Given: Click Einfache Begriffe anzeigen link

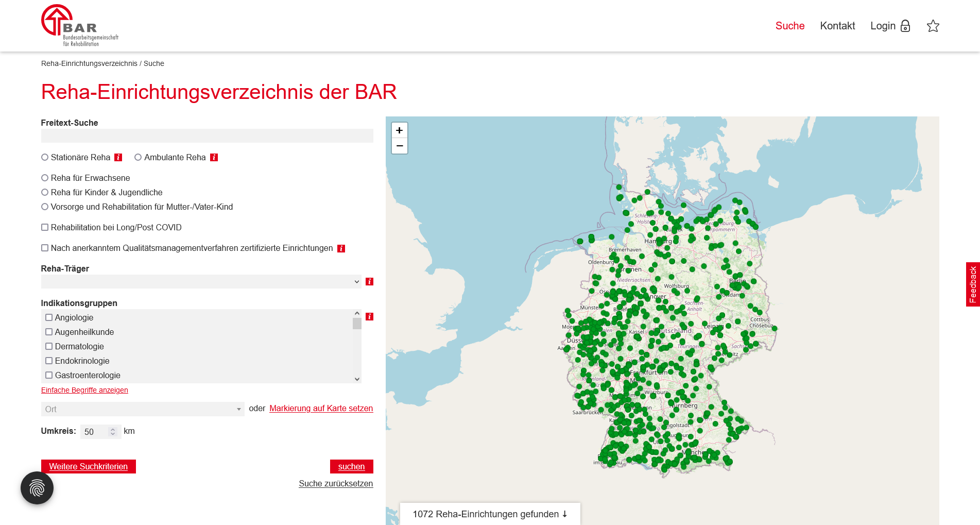Looking at the screenshot, I should tap(84, 390).
